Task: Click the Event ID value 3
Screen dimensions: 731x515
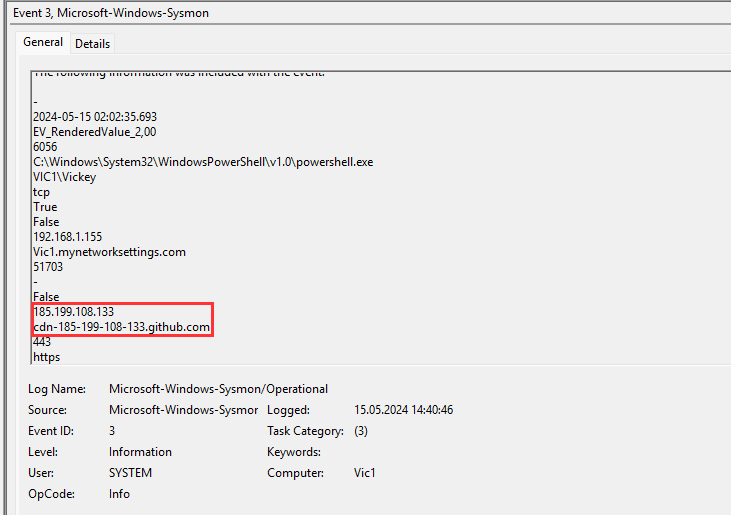Action: tap(112, 431)
